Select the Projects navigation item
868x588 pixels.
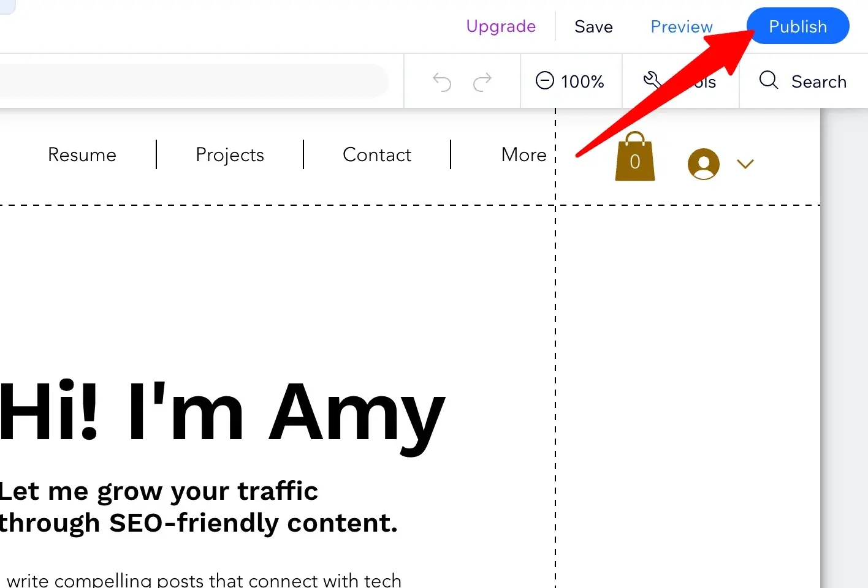click(230, 155)
